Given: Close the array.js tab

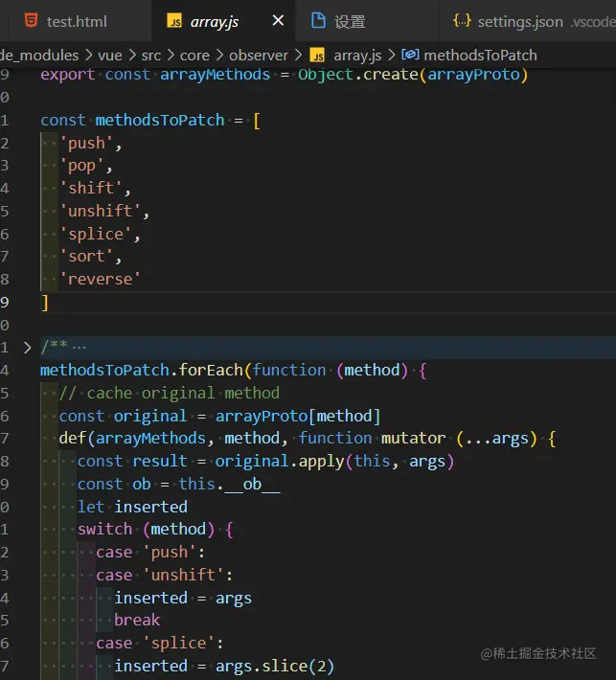Looking at the screenshot, I should pos(278,20).
